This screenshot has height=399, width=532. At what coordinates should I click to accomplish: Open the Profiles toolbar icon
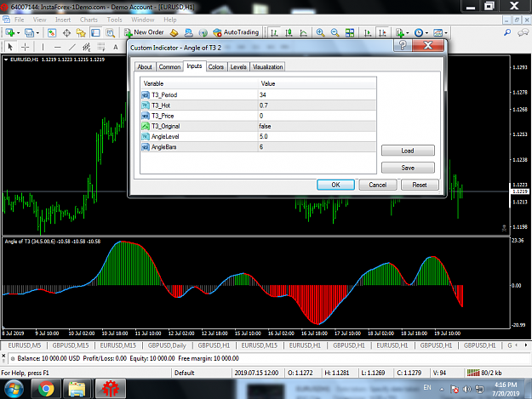click(30, 33)
